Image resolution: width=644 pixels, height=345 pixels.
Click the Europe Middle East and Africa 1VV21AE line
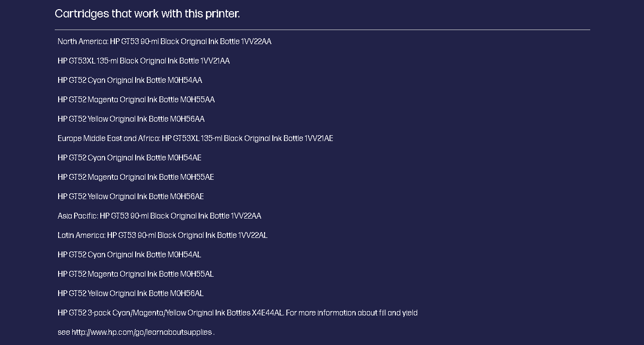[x=195, y=139]
